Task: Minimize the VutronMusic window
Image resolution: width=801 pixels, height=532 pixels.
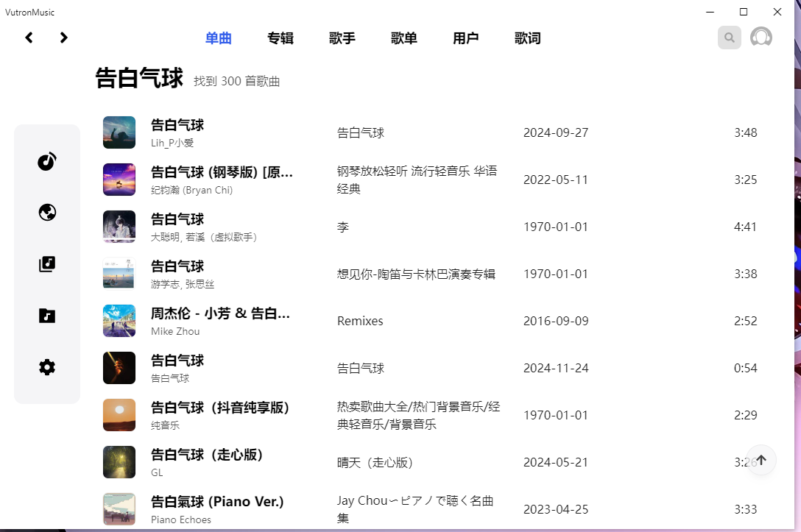Action: 710,12
